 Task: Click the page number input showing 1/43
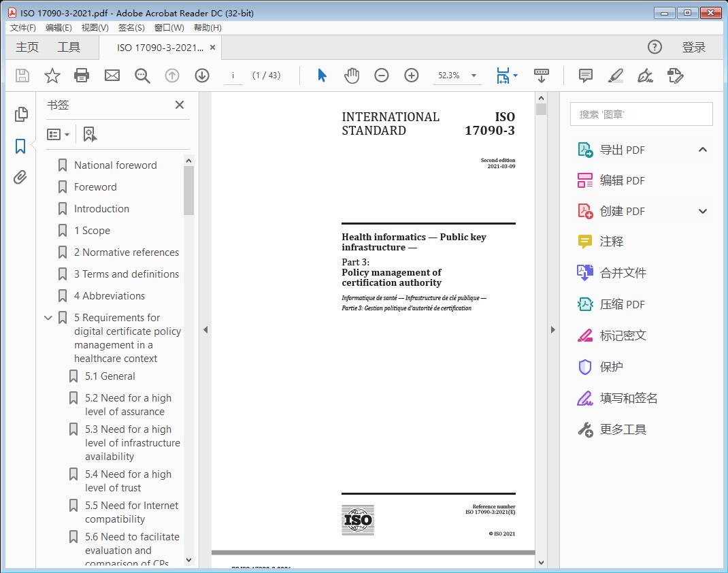233,76
